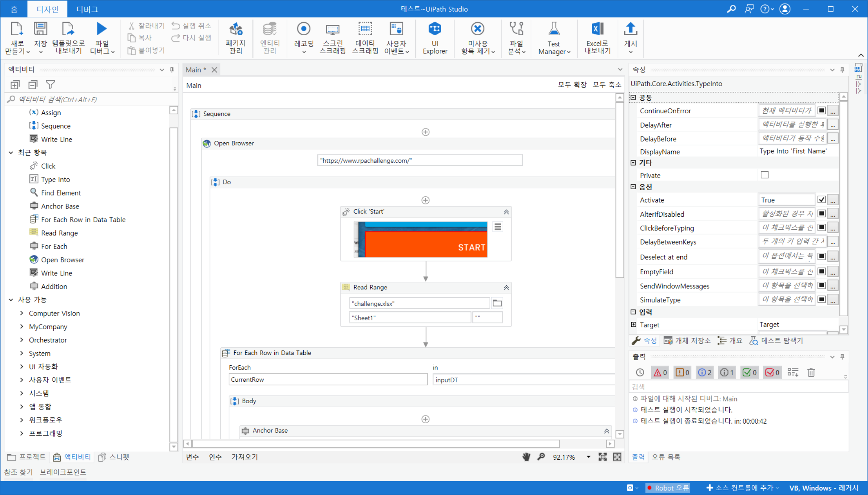Viewport: 868px width, 495px height.
Task: Toggle SendWindowMessages checkbox
Action: pos(822,285)
